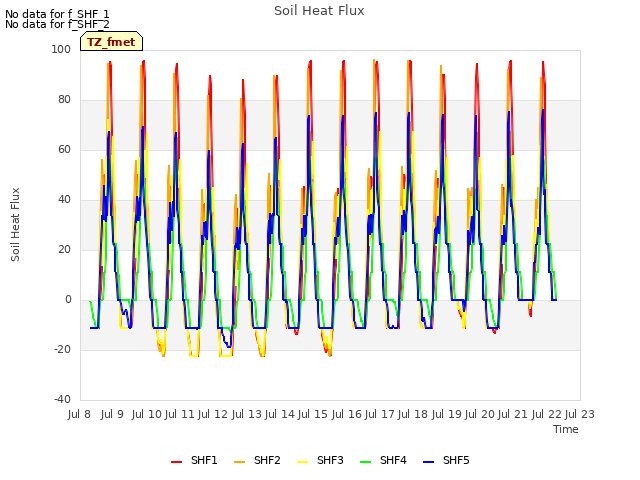The height and width of the screenshot is (480, 640).
Task: Click the 'Jul 8' x-axis tick label
Action: [79, 414]
